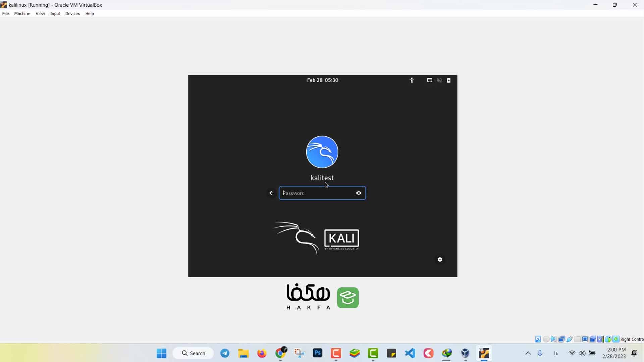Click the kalitest user avatar

coord(322,152)
